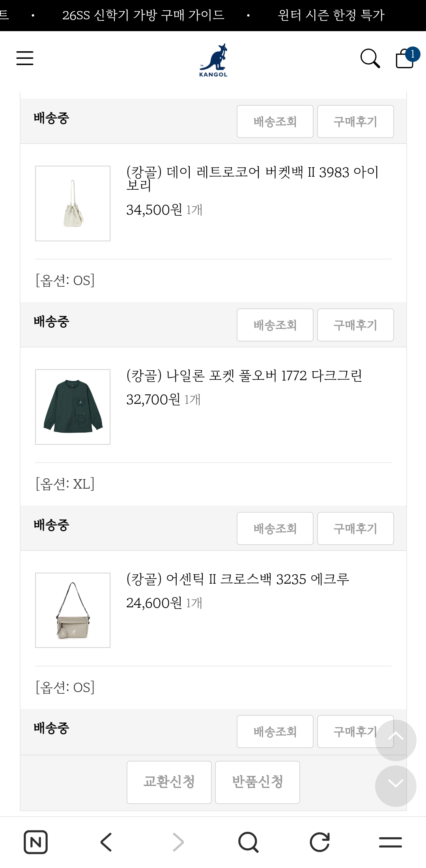Open the ivory bucket bag thumbnail
The image size is (426, 868).
[x=73, y=203]
